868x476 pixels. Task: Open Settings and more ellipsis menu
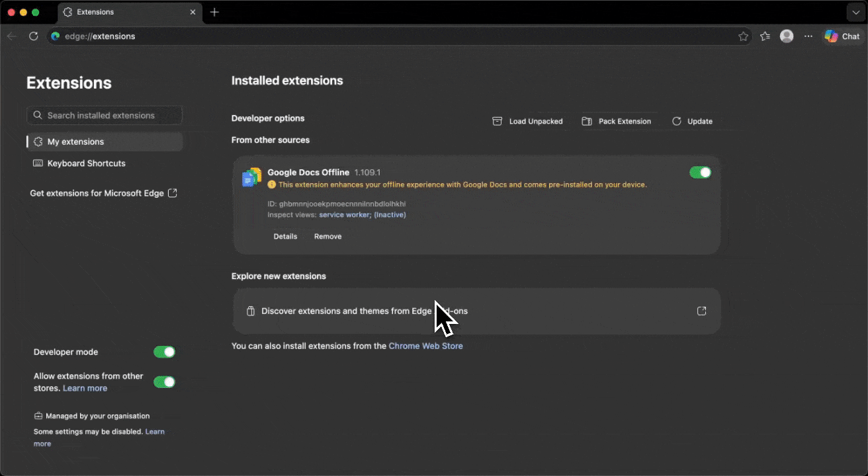coord(808,36)
